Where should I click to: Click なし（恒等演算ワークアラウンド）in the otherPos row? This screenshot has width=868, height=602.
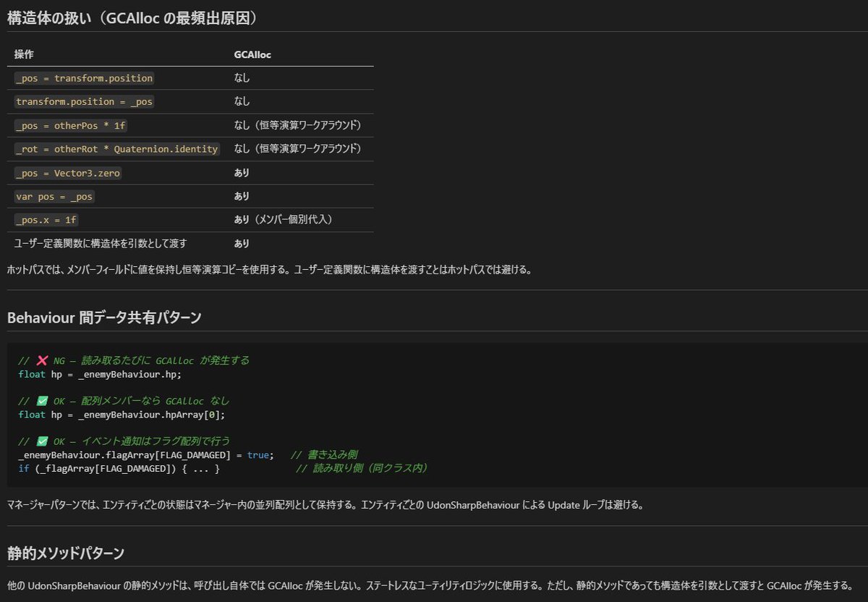tap(297, 125)
